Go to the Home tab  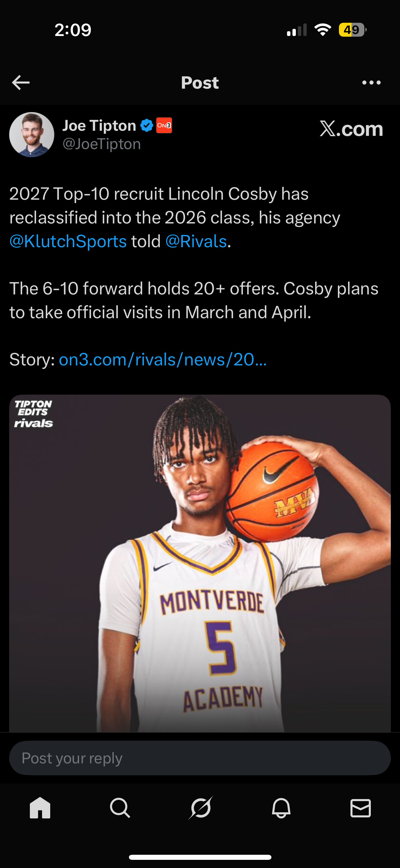(x=40, y=808)
